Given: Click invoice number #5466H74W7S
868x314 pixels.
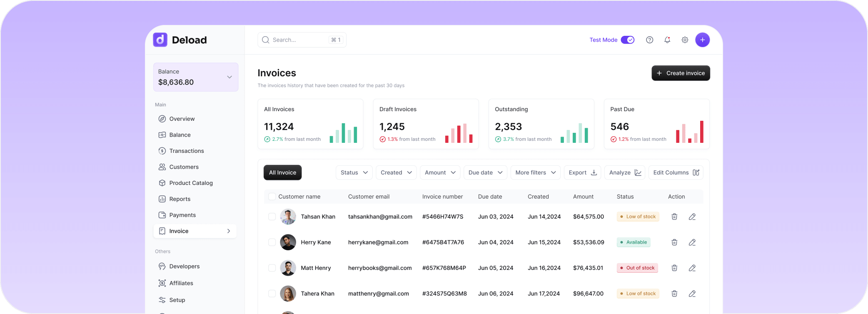Looking at the screenshot, I should click(443, 217).
